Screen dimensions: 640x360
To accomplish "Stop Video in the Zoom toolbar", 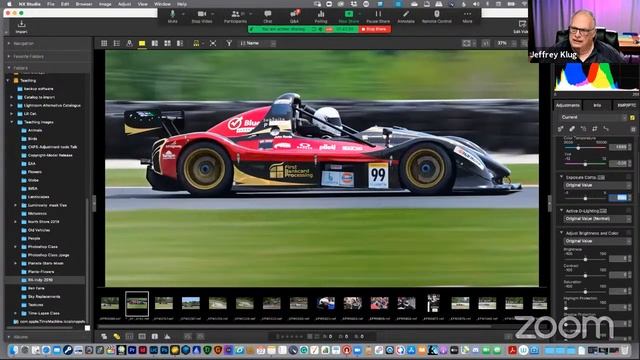I will click(x=202, y=17).
